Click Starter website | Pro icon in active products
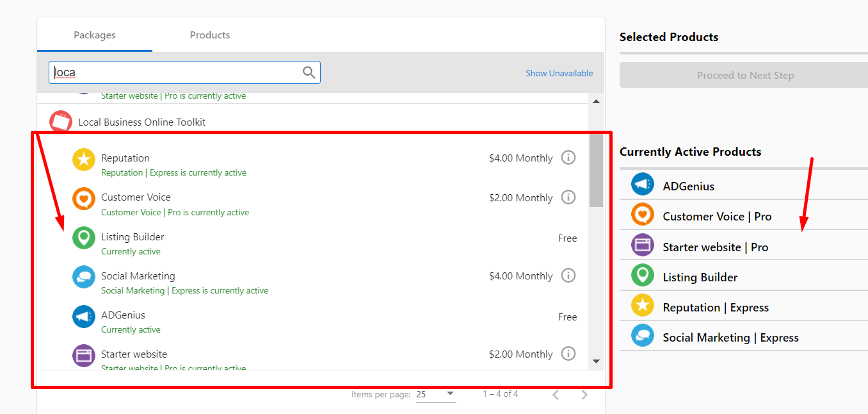This screenshot has width=868, height=414. 643,245
